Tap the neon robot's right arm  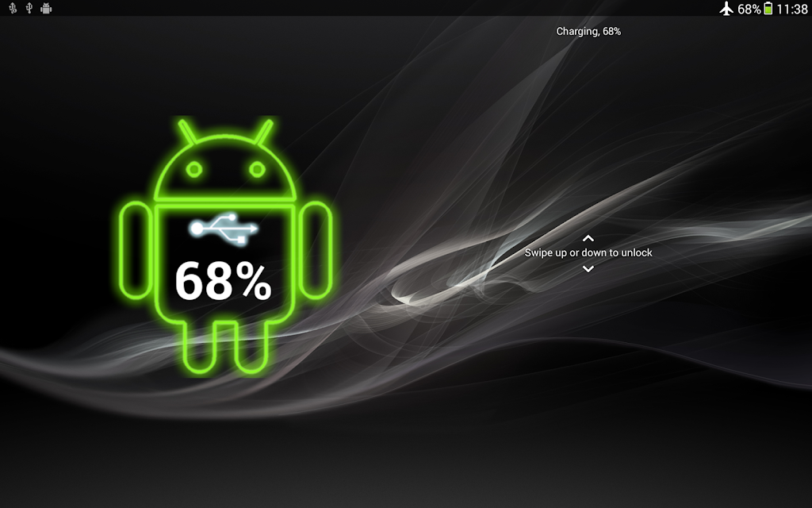pos(316,250)
